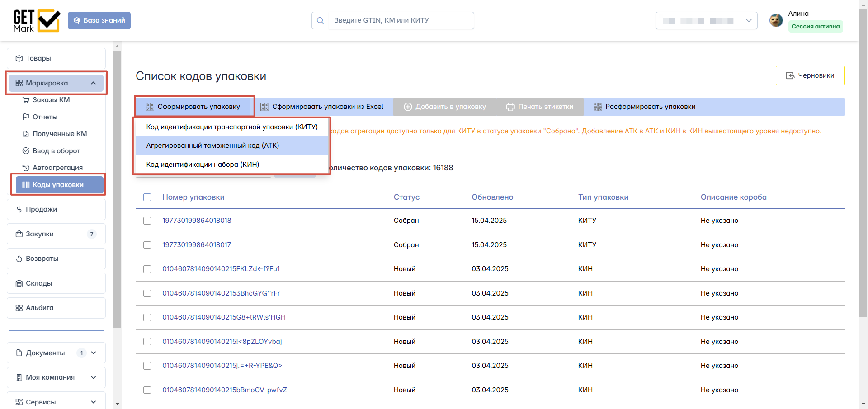Click the sidebar scroll down arrow
The image size is (868, 409).
tap(118, 404)
